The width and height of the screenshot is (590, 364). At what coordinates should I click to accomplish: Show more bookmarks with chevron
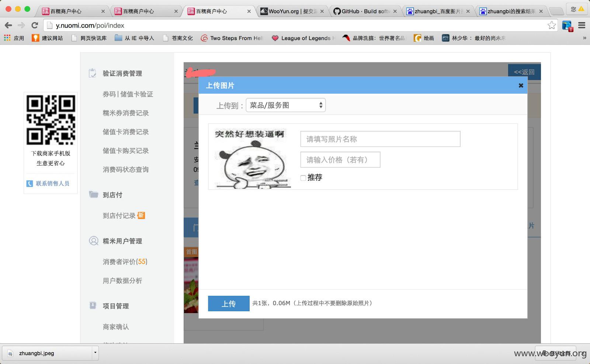(584, 38)
